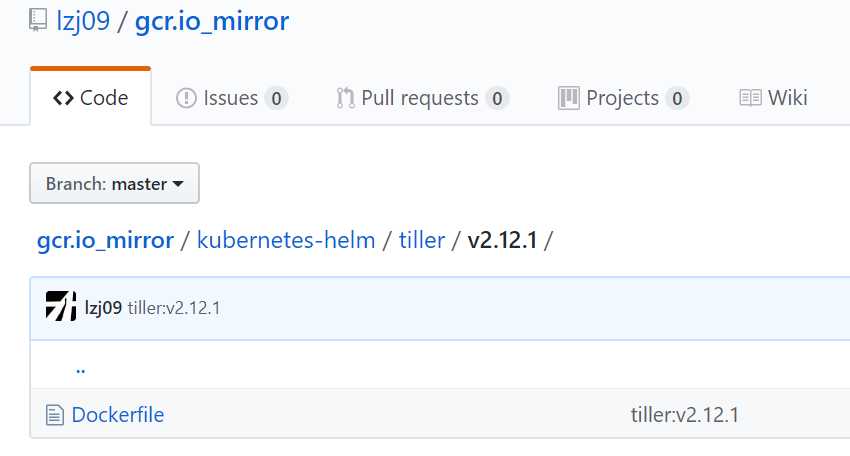Go up to parent directory (..)

coord(81,370)
